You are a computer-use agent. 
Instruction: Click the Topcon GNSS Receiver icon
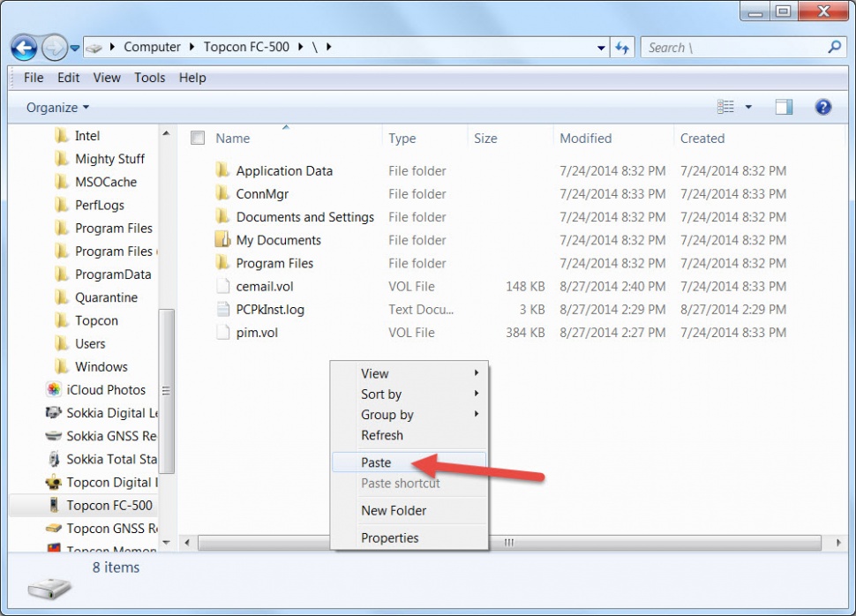pos(54,528)
